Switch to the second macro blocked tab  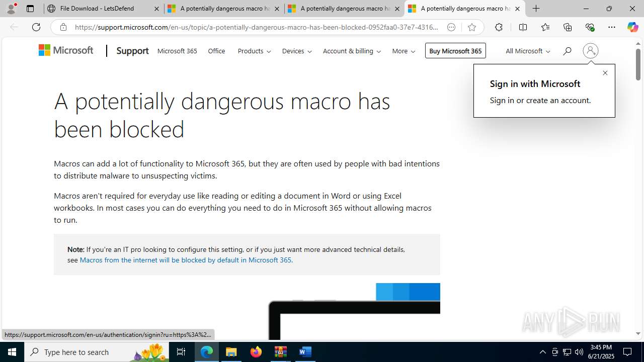(345, 9)
